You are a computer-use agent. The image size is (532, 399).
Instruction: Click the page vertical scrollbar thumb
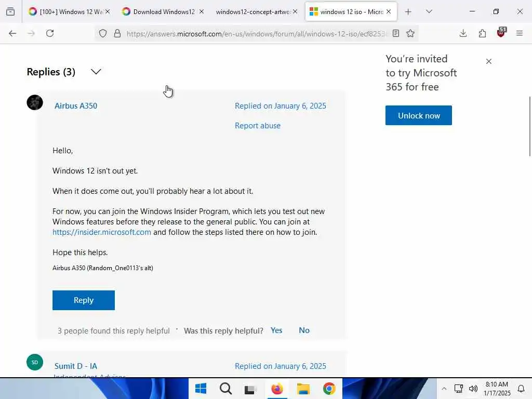pos(530,126)
